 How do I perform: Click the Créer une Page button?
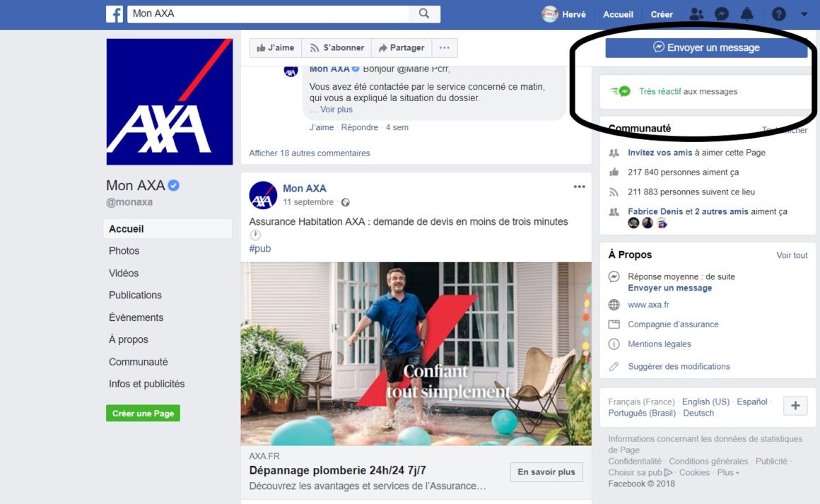143,412
